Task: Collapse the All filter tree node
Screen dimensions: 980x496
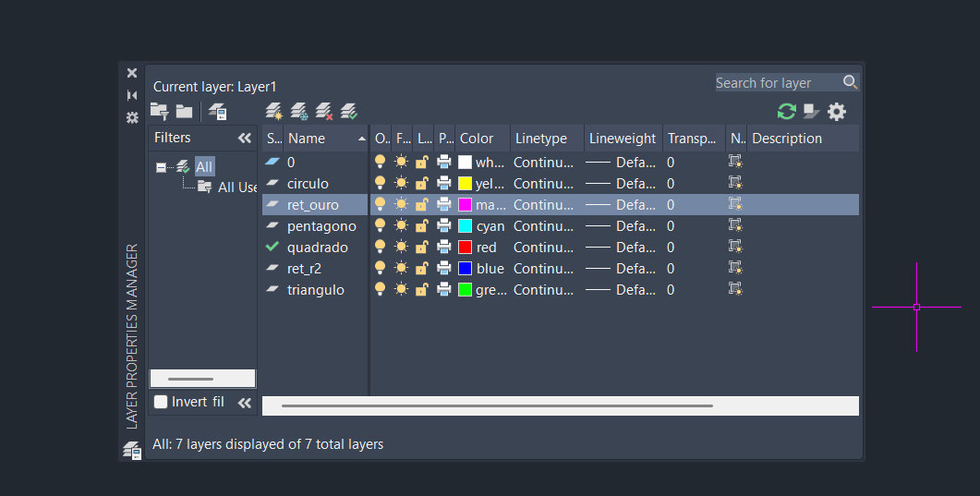Action: pyautogui.click(x=162, y=167)
